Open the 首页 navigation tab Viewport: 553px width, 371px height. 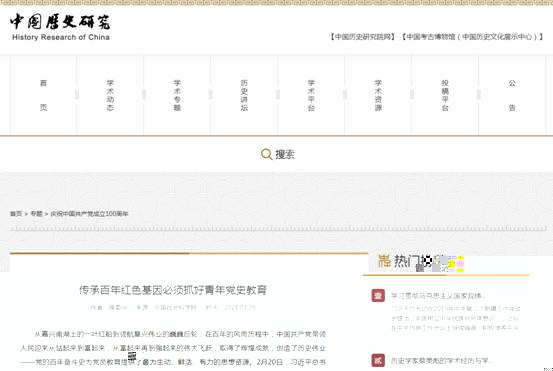point(43,95)
